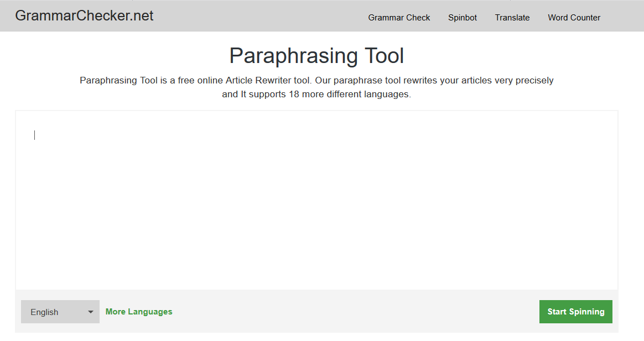Open Spinbot from the top navigation
The image size is (644, 341).
(x=462, y=17)
